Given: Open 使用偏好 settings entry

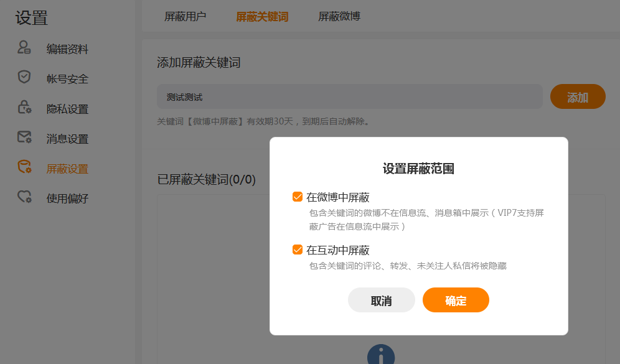Looking at the screenshot, I should coord(67,198).
